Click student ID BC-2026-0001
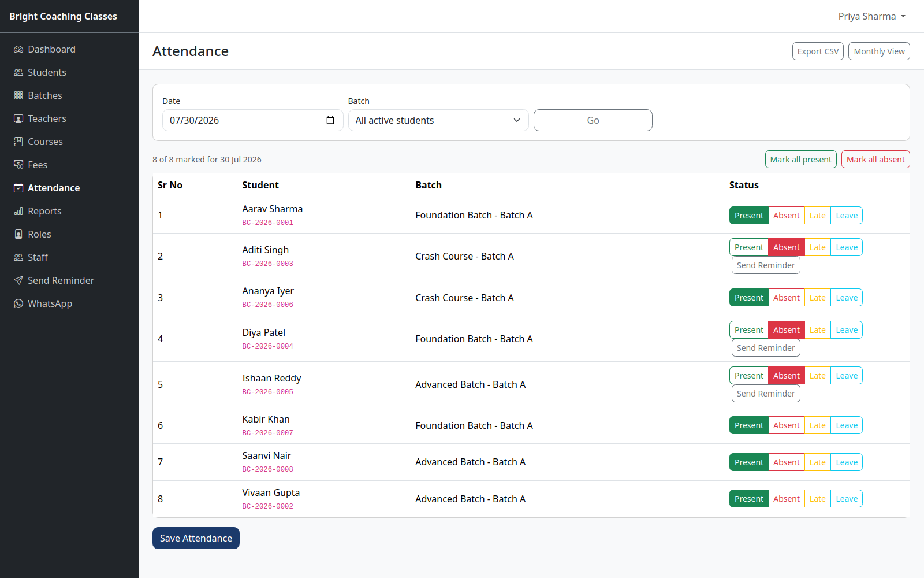Image resolution: width=924 pixels, height=578 pixels. coord(267,223)
